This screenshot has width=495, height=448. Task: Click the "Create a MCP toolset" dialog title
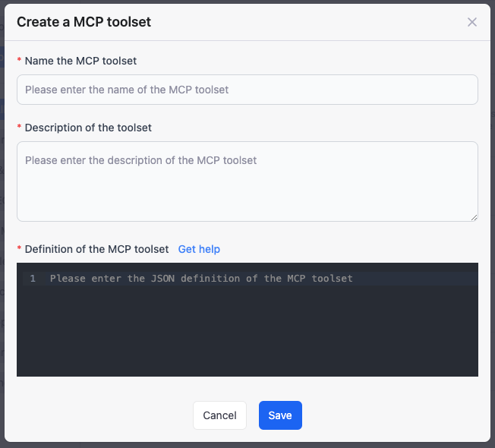tap(84, 22)
